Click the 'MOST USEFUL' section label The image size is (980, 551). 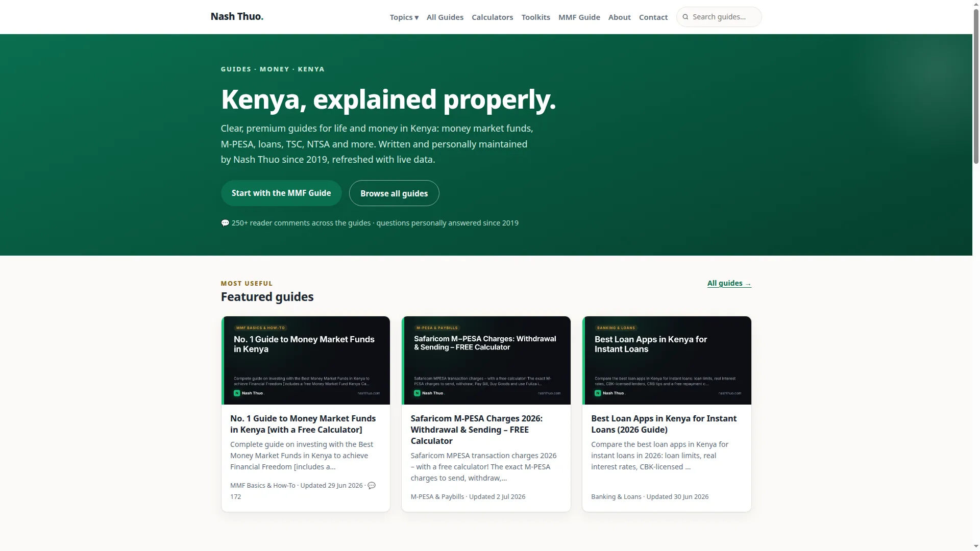(247, 283)
